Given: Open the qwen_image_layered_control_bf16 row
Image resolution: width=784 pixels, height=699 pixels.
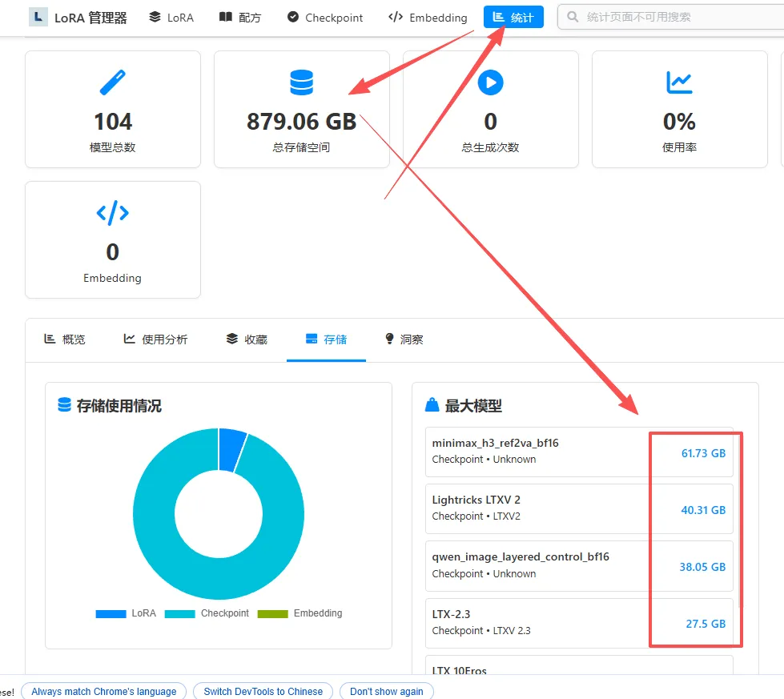Looking at the screenshot, I should (579, 566).
